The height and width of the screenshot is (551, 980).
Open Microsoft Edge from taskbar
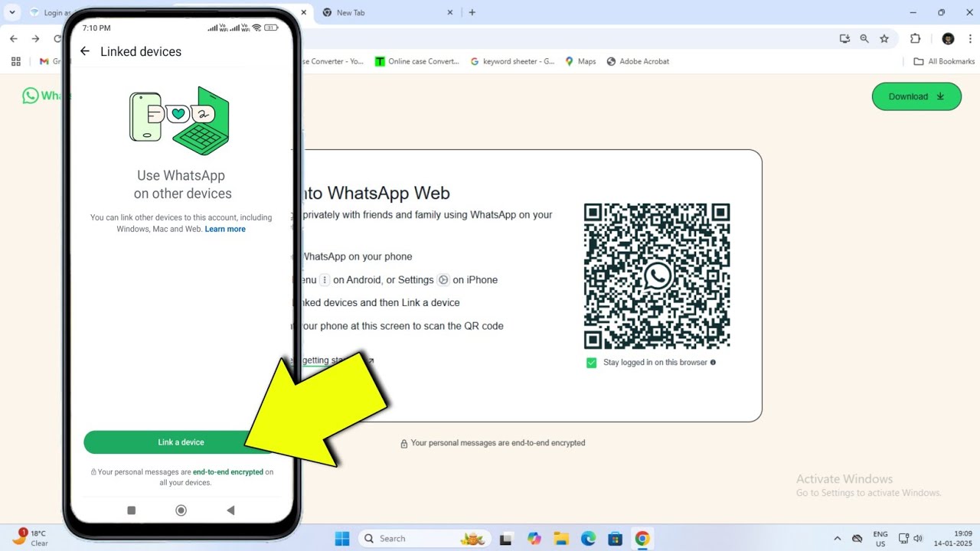point(588,539)
